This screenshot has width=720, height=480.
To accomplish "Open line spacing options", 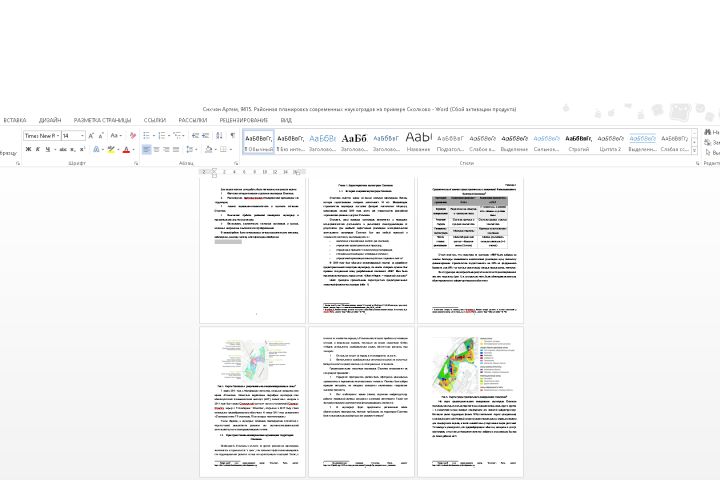I will point(190,149).
